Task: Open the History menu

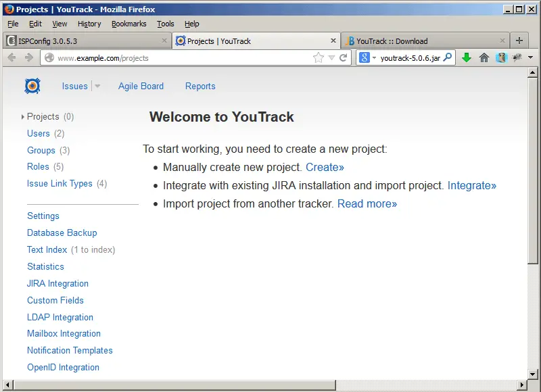Action: point(89,24)
